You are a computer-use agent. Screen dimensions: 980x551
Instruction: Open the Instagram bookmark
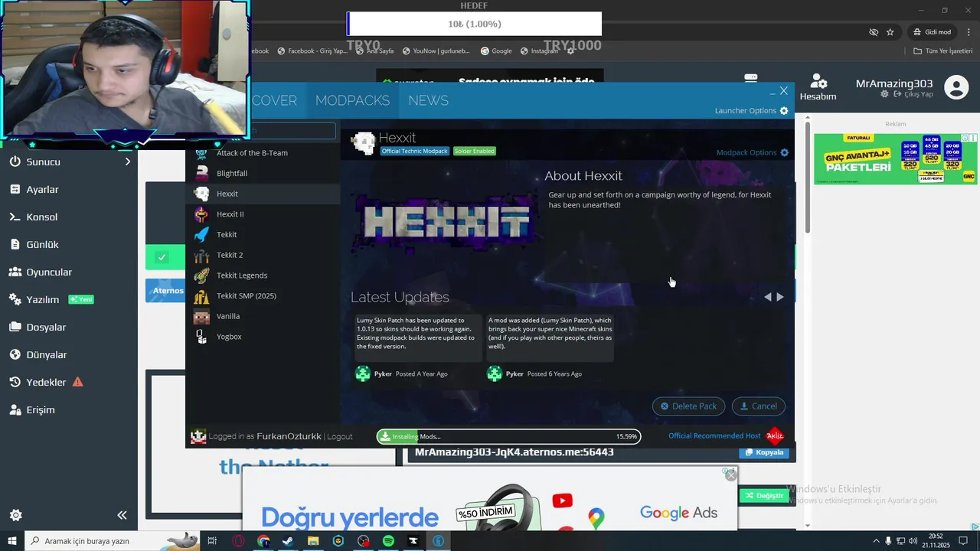tap(539, 51)
